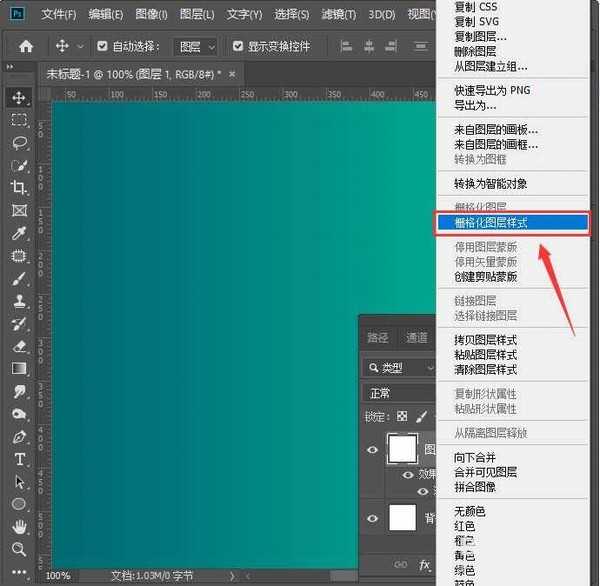Hide the top layer via eye icon

click(x=373, y=451)
